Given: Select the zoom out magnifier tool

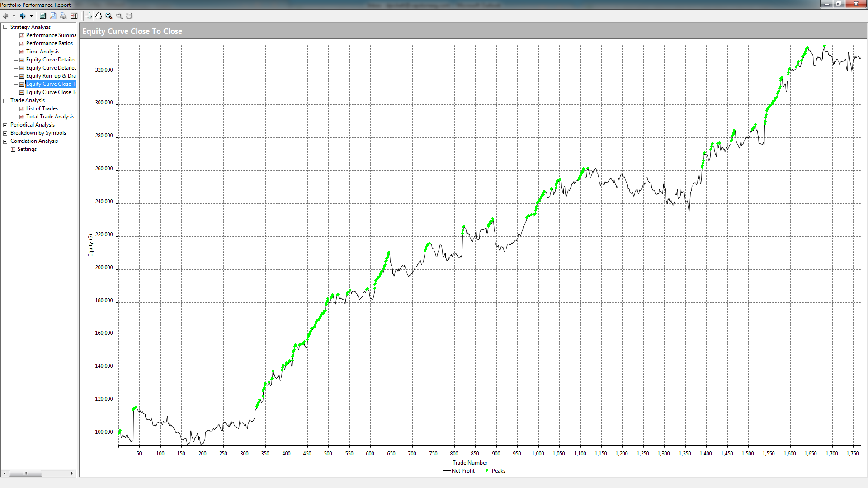Looking at the screenshot, I should [119, 16].
